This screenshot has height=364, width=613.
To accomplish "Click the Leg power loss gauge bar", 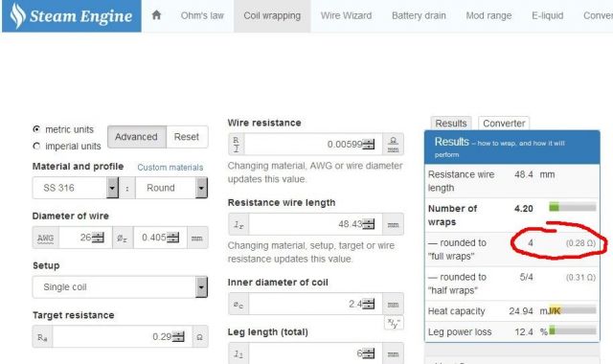I will point(573,330).
